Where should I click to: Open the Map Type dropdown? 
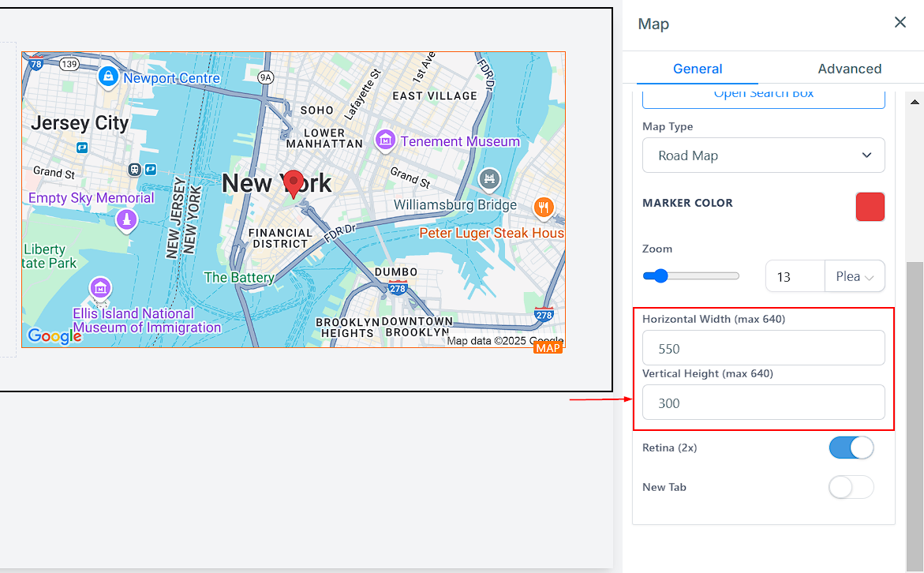point(763,155)
